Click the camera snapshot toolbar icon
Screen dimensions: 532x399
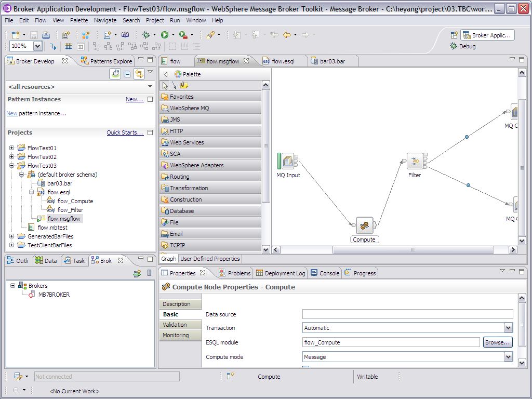coord(125,35)
